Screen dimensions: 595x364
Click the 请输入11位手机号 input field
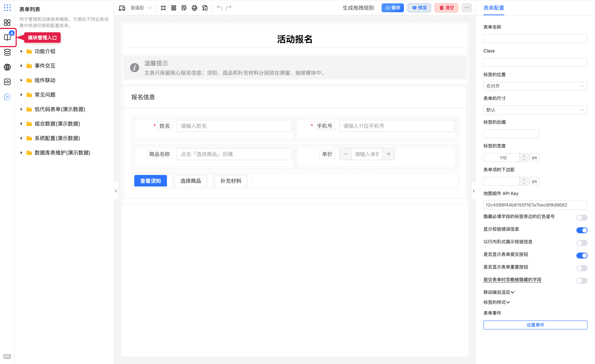tap(397, 126)
